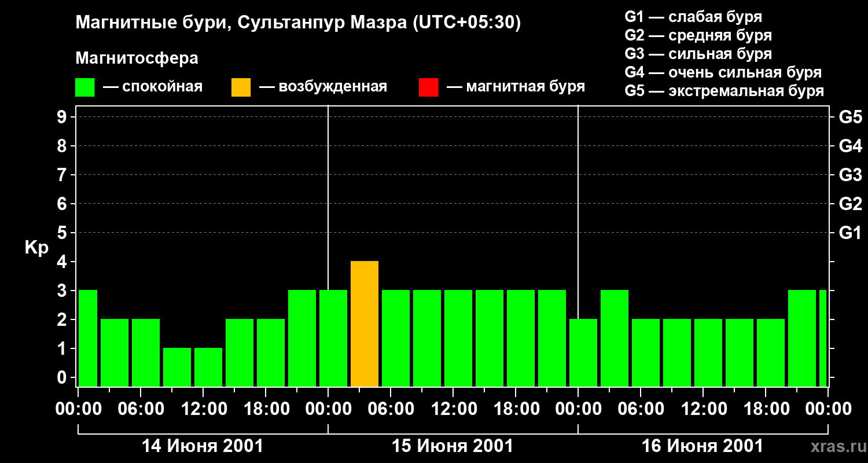The width and height of the screenshot is (868, 463).
Task: Click the 'G2' label on the right axis
Action: 850,204
